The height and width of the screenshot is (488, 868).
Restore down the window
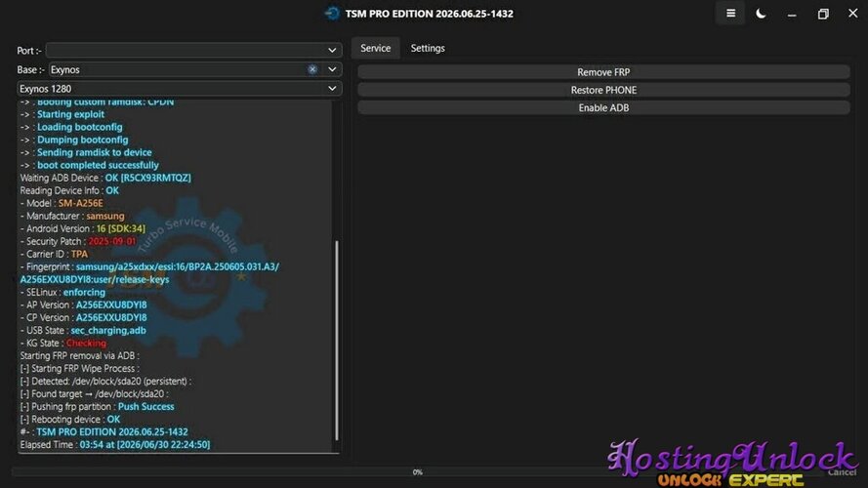(823, 14)
